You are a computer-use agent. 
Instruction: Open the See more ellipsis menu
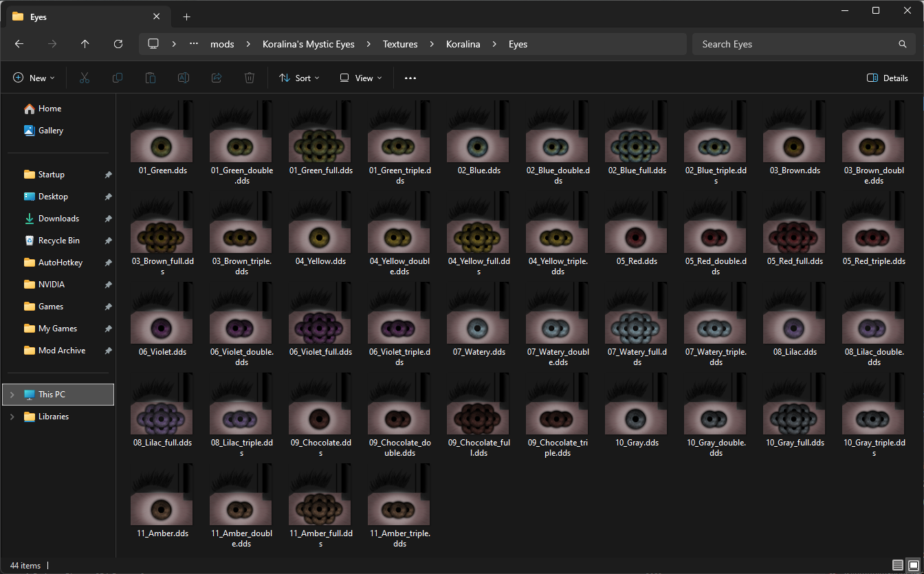click(x=410, y=78)
